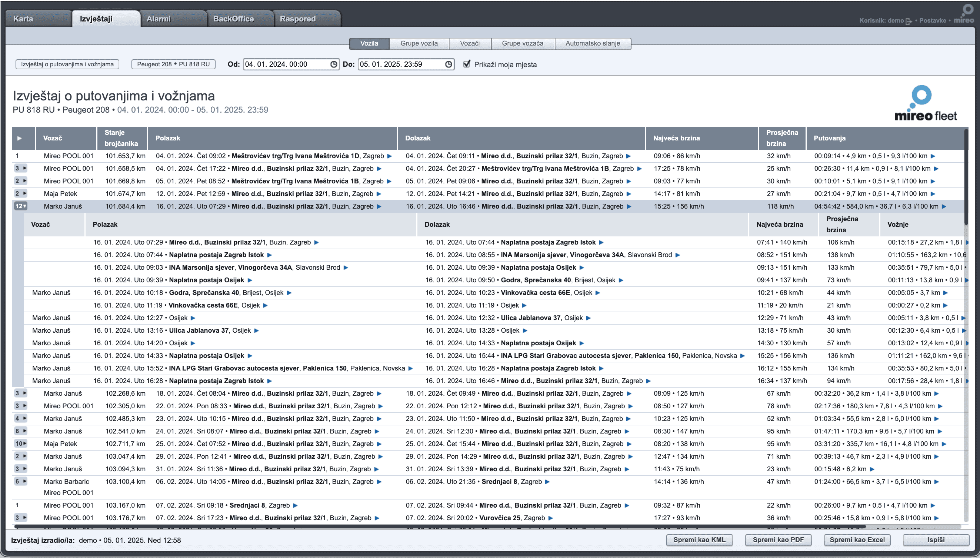Screen dimensions: 980x558
Task: Click the blue arrow next to Srednjaci 8 arrival
Action: point(547,482)
